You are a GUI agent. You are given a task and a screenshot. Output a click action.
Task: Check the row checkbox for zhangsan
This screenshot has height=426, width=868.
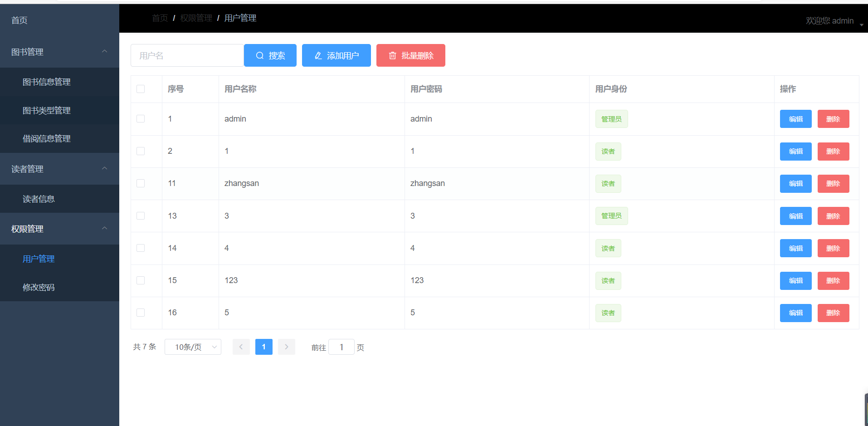tap(141, 183)
